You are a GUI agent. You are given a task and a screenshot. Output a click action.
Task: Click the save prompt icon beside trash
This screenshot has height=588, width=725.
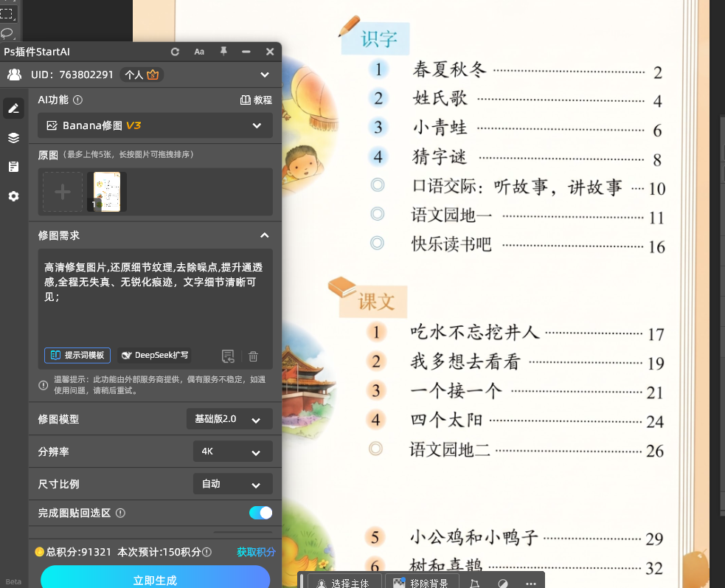tap(229, 356)
